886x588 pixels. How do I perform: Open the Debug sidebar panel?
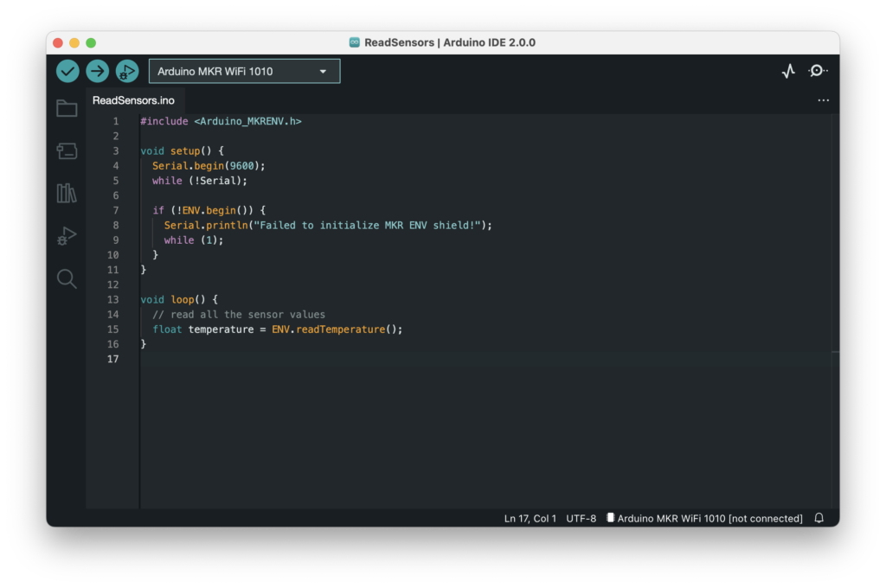tap(67, 235)
